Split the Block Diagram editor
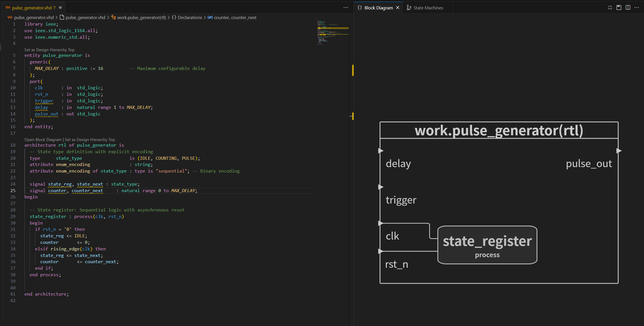Image resolution: width=644 pixels, height=326 pixels. click(628, 8)
